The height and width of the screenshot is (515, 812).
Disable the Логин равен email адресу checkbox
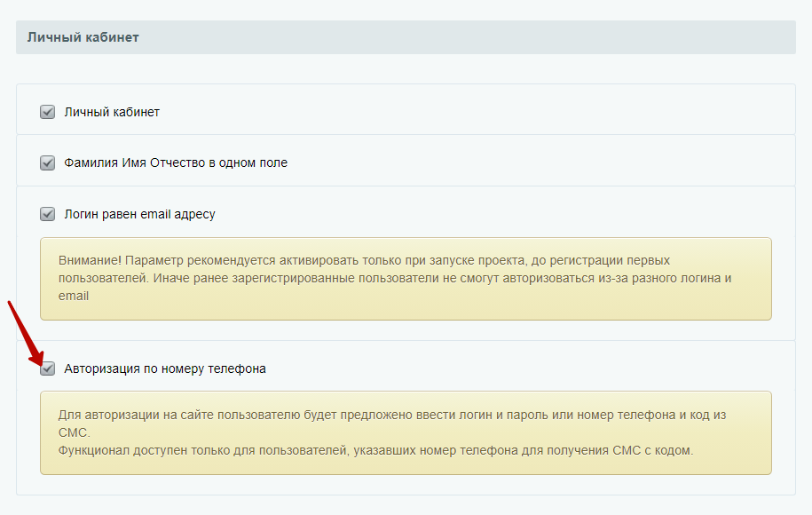click(48, 214)
